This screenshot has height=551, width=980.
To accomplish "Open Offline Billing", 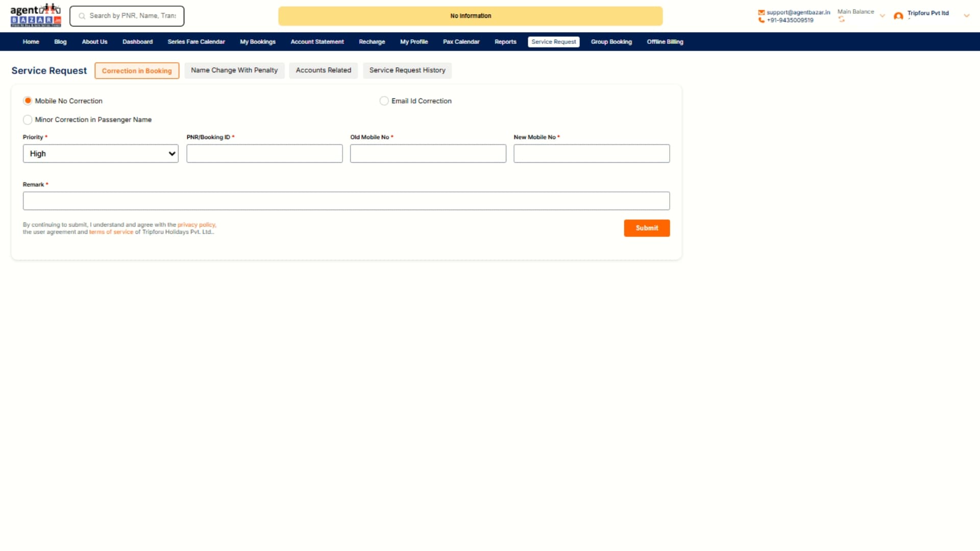I will point(665,42).
